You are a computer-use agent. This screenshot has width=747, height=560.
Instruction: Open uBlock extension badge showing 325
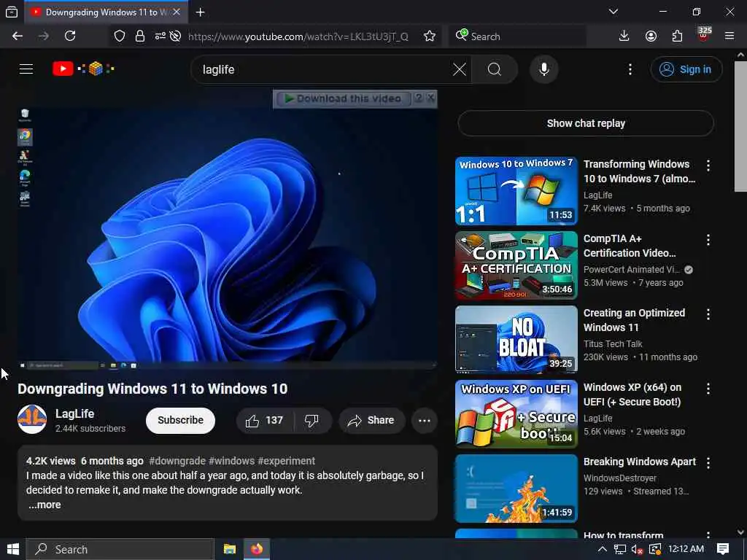click(704, 35)
